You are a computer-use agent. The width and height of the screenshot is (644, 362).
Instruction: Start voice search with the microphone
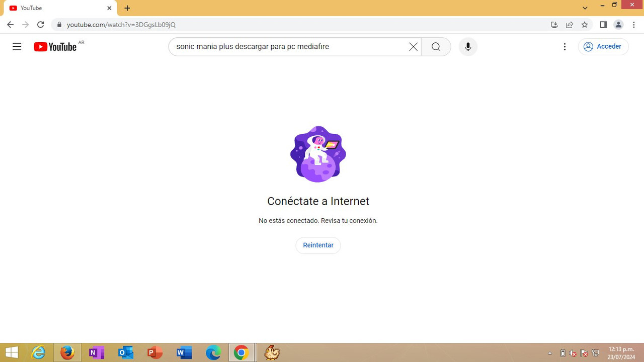pyautogui.click(x=468, y=47)
